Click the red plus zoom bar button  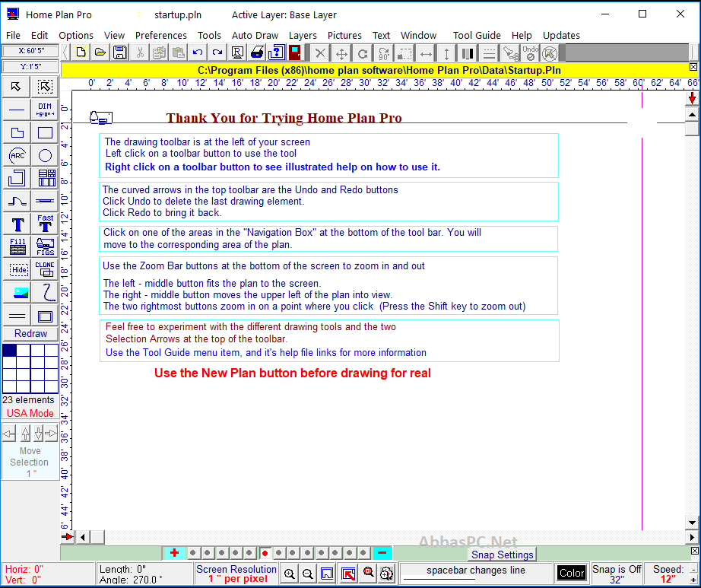click(x=174, y=553)
